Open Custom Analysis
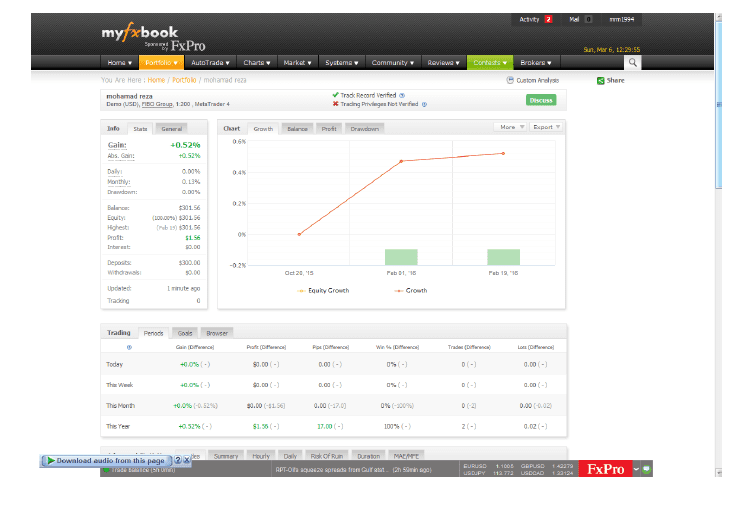Image resolution: width=742 pixels, height=516 pixels. (x=533, y=80)
